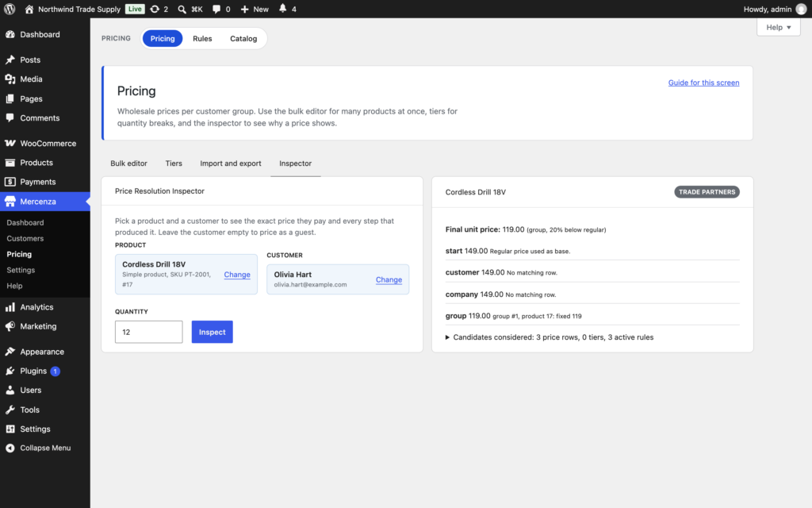This screenshot has width=812, height=508.
Task: Click Howdy, admin account text
Action: [767, 9]
